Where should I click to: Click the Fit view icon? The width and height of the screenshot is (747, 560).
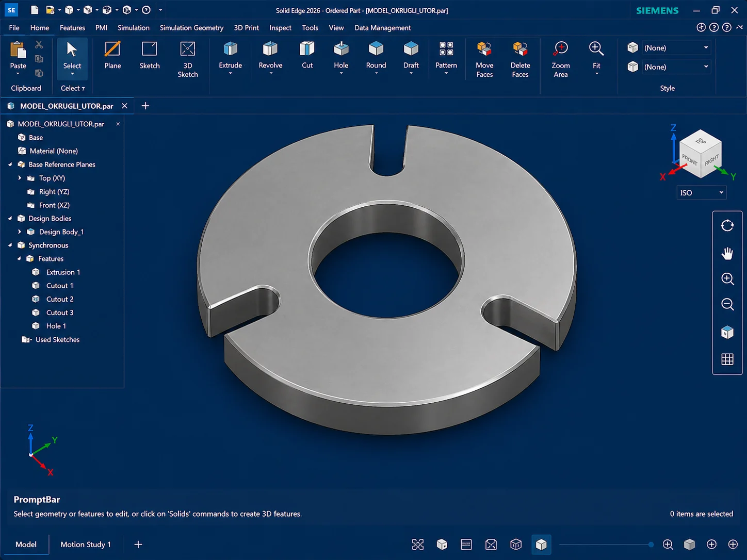(x=596, y=48)
